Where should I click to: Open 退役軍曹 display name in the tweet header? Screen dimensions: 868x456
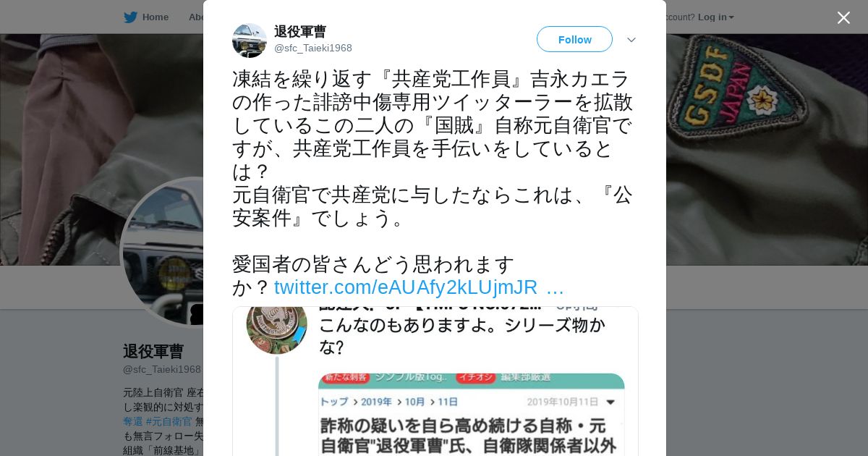300,31
